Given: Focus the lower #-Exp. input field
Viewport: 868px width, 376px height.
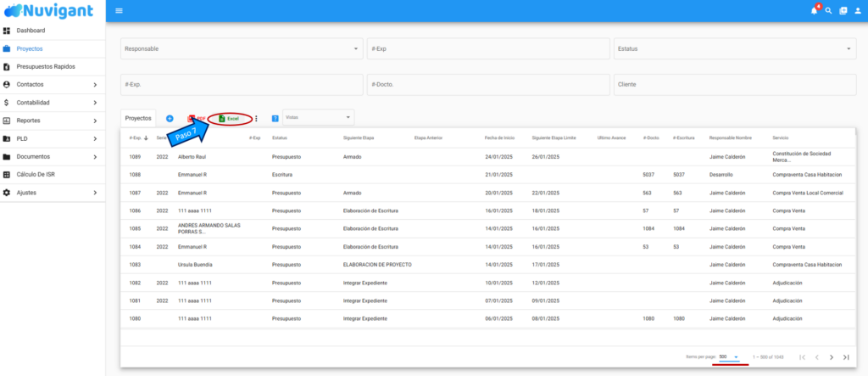Looking at the screenshot, I should point(242,85).
